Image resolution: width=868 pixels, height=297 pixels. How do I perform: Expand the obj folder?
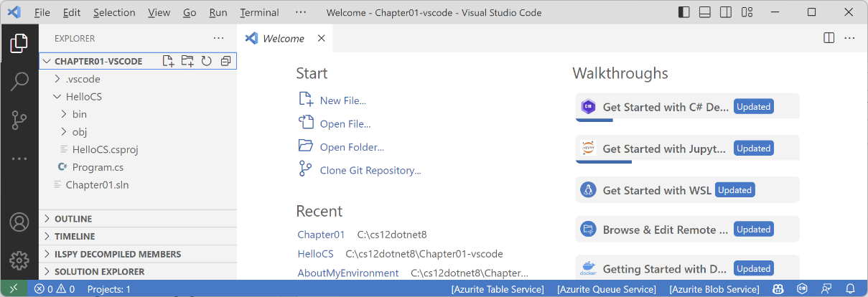click(x=64, y=131)
